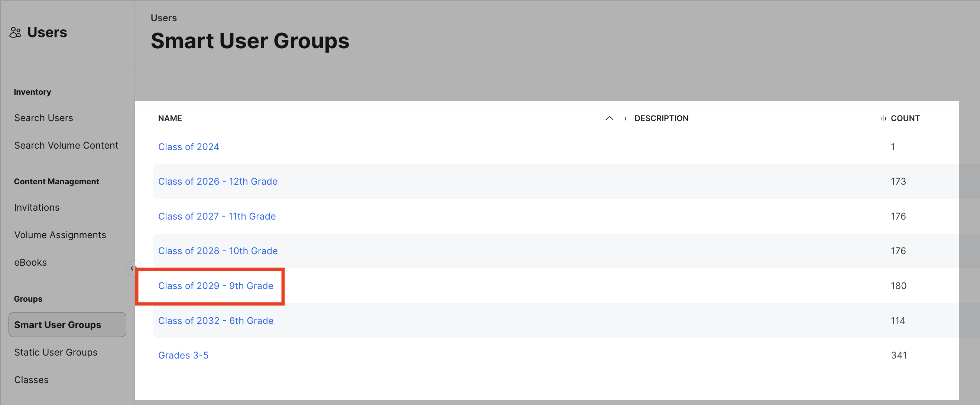Image resolution: width=980 pixels, height=405 pixels.
Task: Click the Smart User Groups page title
Action: coord(250,41)
